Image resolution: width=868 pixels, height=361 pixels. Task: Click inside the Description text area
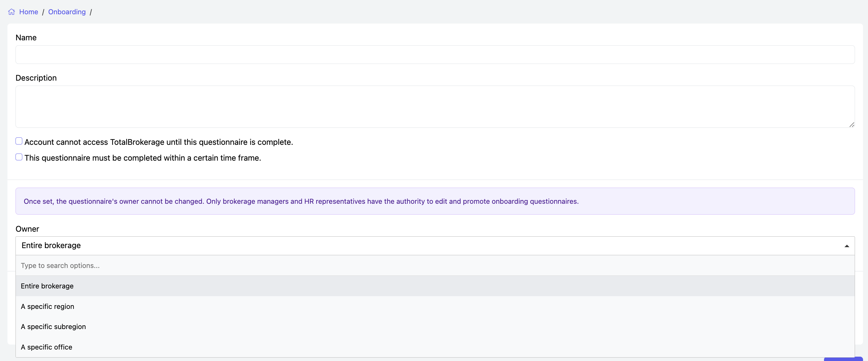pyautogui.click(x=435, y=106)
